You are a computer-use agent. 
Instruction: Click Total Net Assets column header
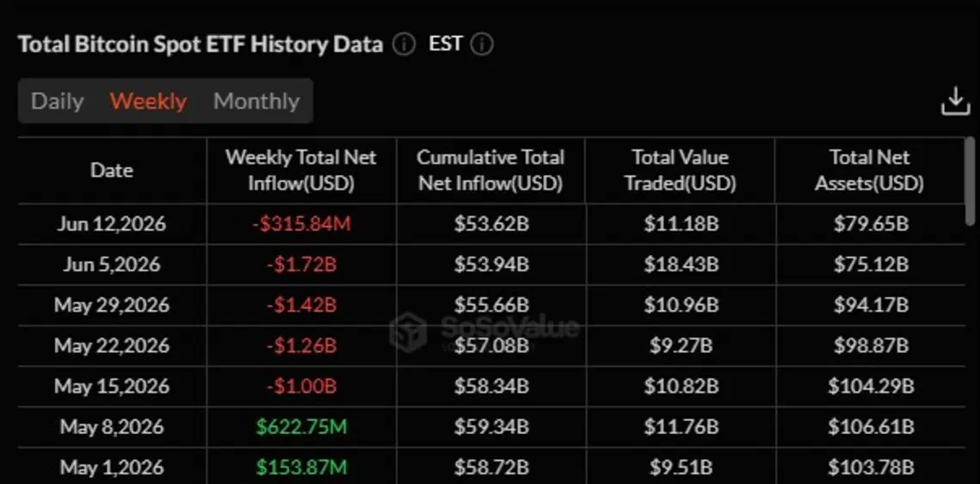coord(869,170)
